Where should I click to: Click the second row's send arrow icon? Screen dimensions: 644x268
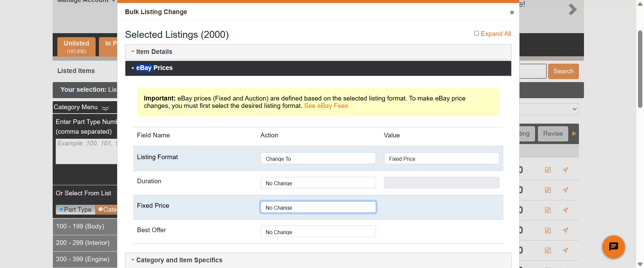pos(566,190)
